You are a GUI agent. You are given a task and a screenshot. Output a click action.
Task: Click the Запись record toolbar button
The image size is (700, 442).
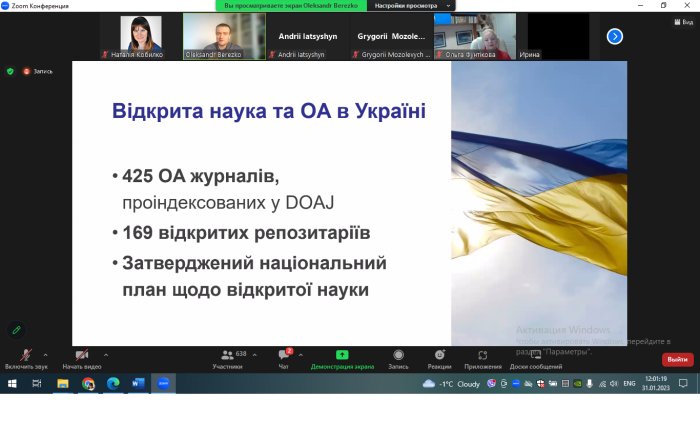pyautogui.click(x=398, y=359)
